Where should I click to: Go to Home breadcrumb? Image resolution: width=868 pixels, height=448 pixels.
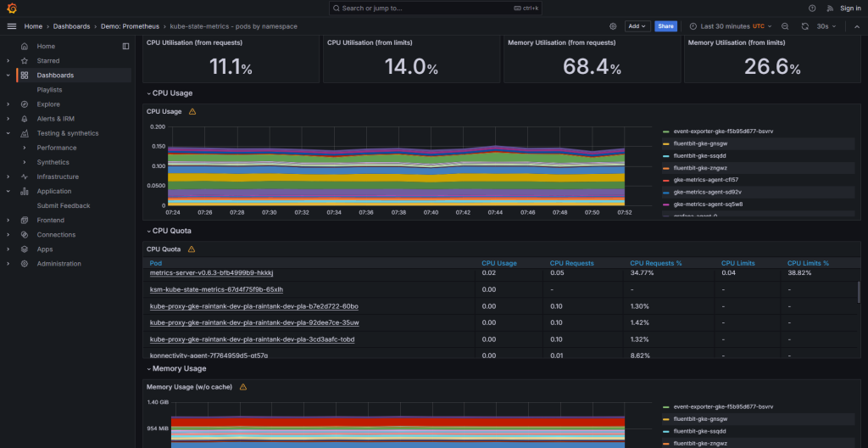(33, 26)
